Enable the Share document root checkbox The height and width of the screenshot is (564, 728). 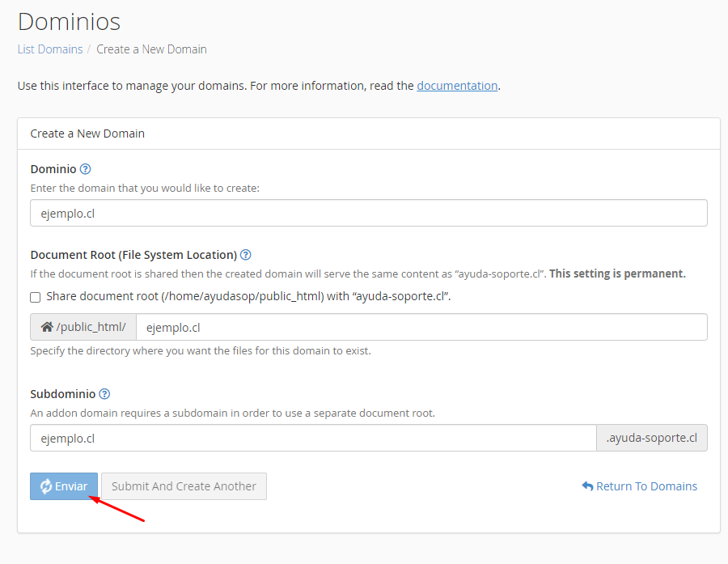36,297
